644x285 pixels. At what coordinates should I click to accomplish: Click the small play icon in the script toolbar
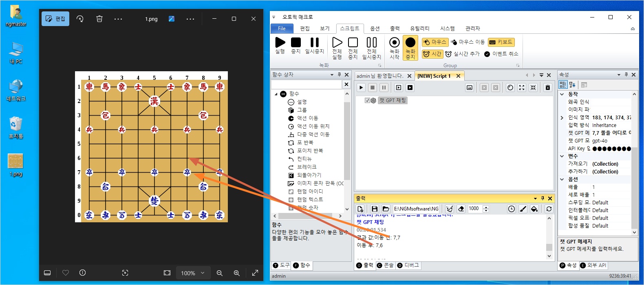pos(361,88)
